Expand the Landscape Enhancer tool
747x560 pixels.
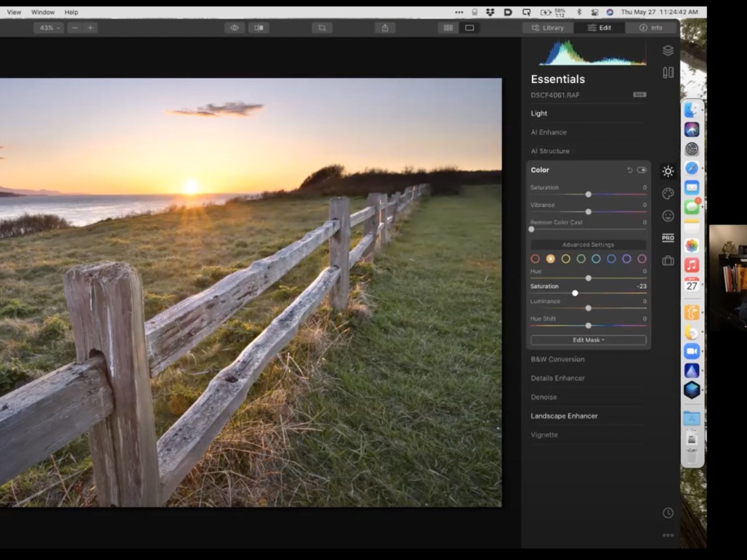pos(564,416)
